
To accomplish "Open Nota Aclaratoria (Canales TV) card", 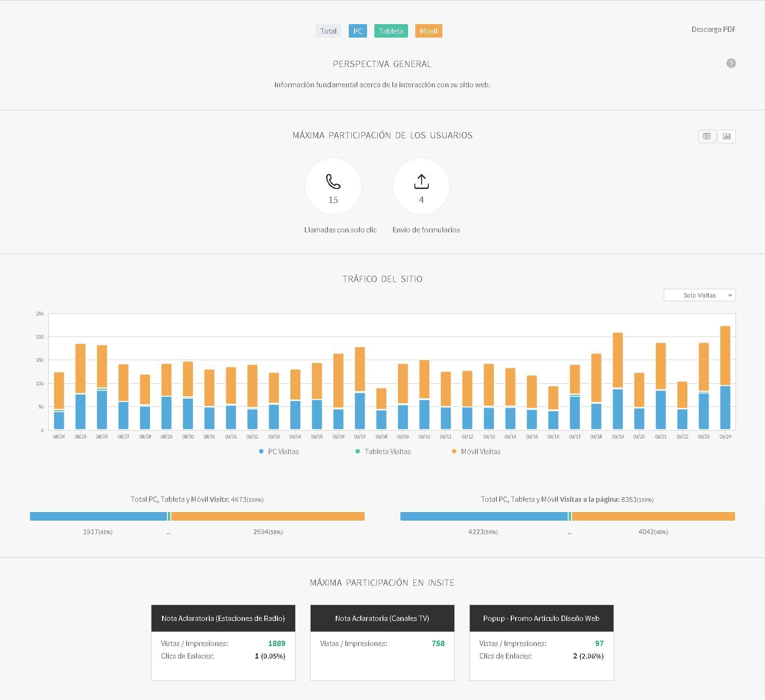I will point(382,618).
